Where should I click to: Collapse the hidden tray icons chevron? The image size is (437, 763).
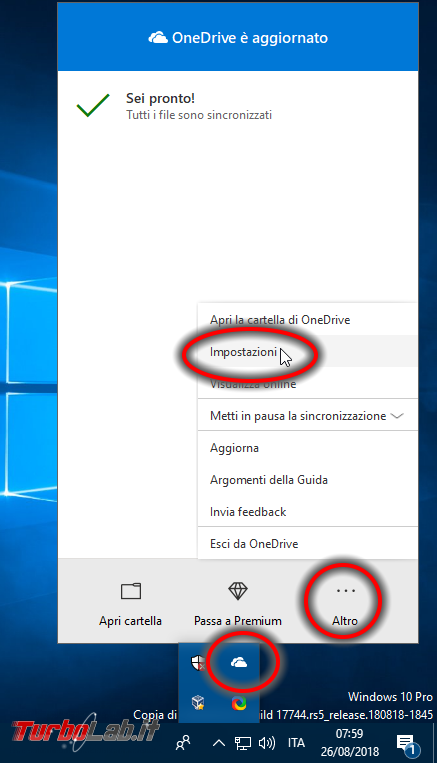pos(219,743)
